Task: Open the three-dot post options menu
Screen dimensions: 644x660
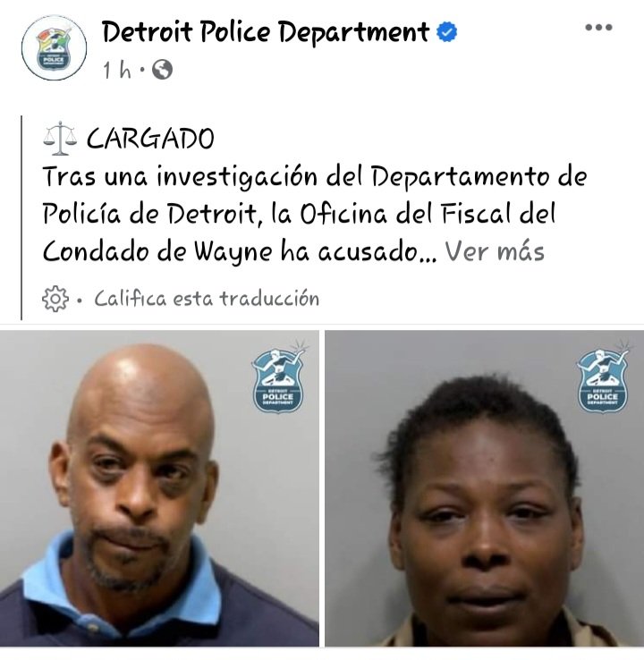Action: (598, 28)
